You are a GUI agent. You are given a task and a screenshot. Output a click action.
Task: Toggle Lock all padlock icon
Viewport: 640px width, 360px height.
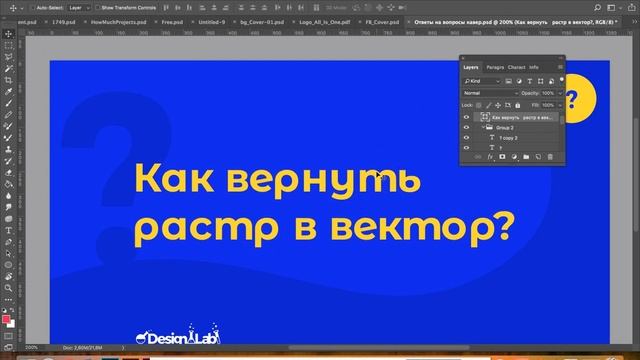(x=518, y=105)
